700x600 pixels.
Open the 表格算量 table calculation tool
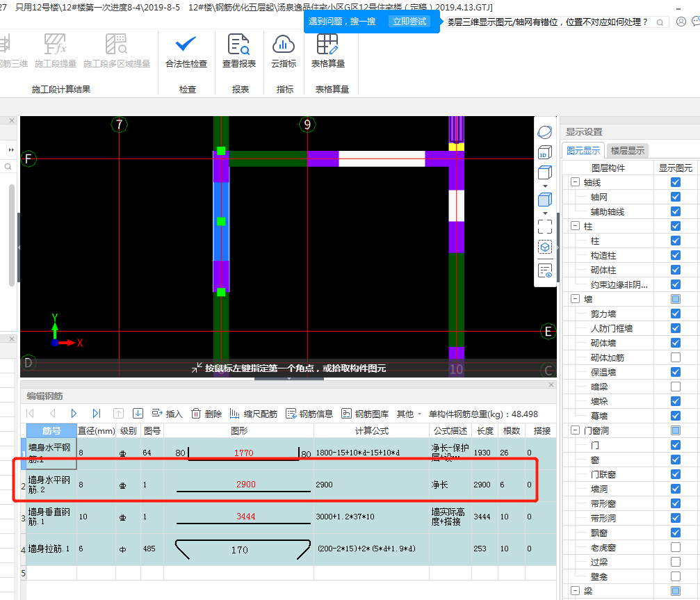[x=327, y=51]
